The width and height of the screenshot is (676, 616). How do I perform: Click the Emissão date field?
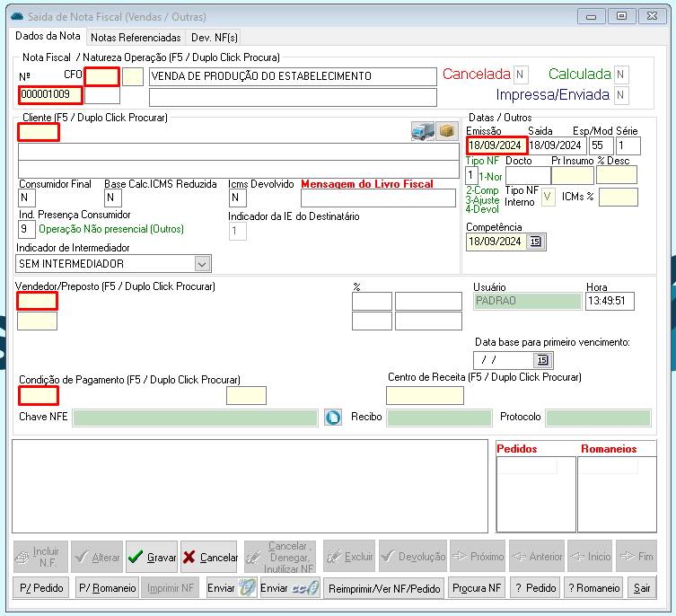coord(495,145)
